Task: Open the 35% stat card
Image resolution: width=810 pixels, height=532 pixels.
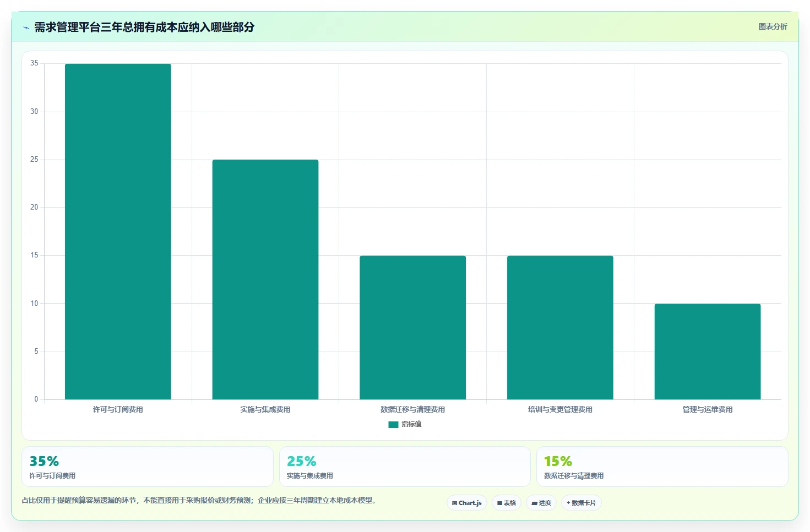Action: coord(148,467)
